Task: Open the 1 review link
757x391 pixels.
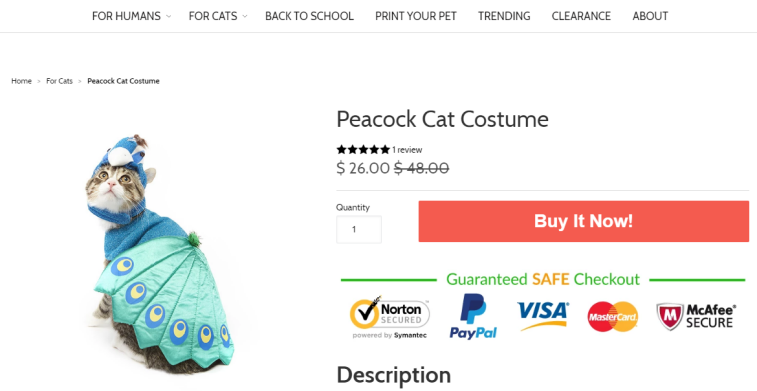Action: (x=407, y=150)
